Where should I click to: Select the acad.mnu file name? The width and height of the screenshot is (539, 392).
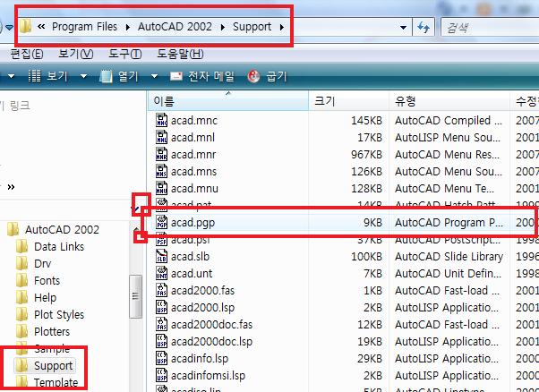point(194,189)
